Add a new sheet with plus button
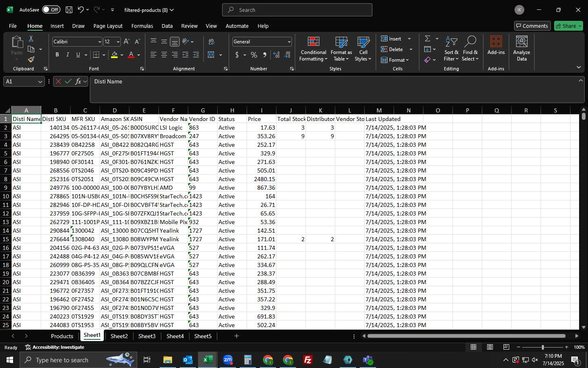The width and height of the screenshot is (588, 368). pos(236,336)
